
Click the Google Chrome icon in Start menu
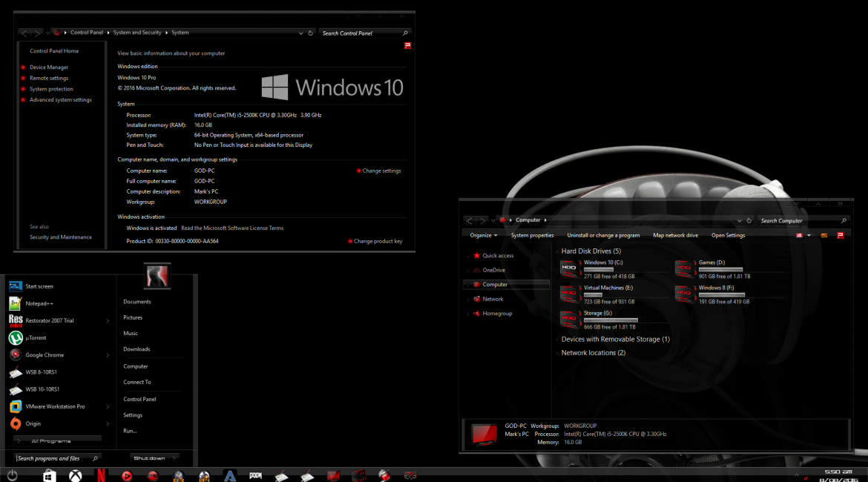pyautogui.click(x=16, y=354)
